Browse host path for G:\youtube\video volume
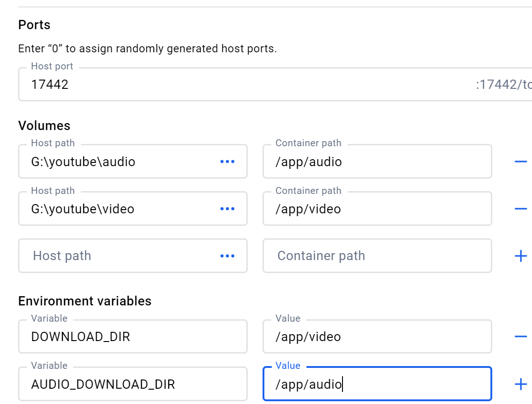The height and width of the screenshot is (404, 532). tap(227, 209)
